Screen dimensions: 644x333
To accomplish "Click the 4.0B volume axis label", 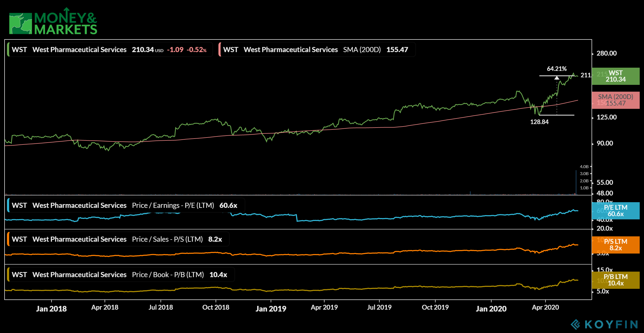I will (x=584, y=167).
